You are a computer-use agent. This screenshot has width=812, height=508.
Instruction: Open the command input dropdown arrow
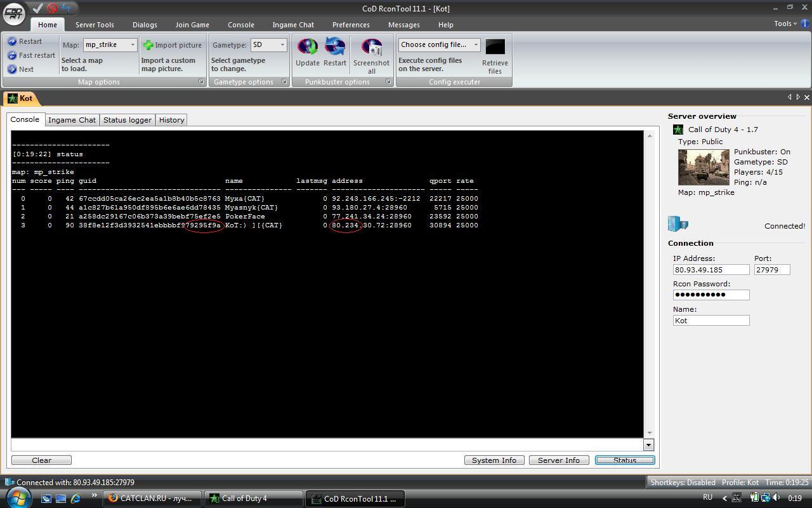pyautogui.click(x=648, y=444)
